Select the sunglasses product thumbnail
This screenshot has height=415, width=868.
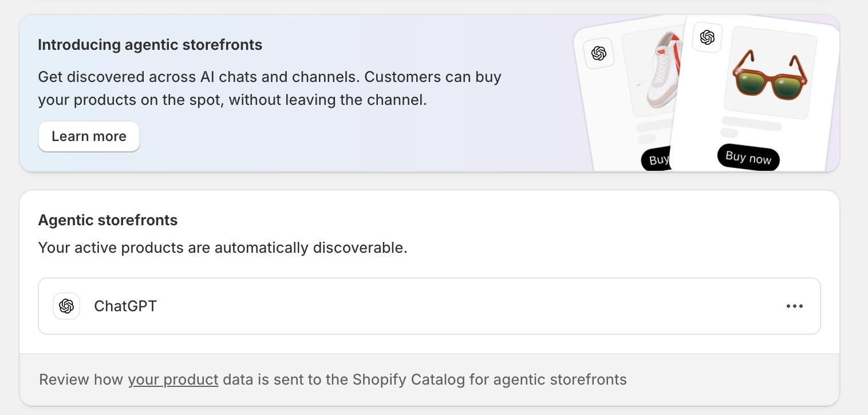click(769, 77)
